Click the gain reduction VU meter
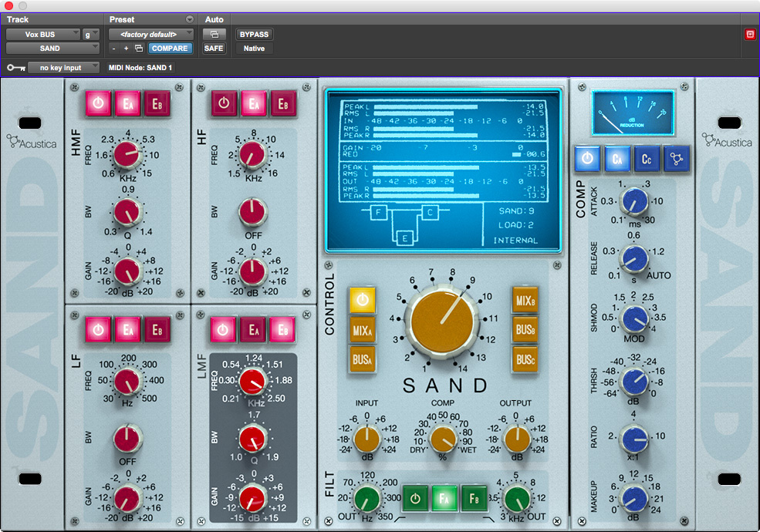This screenshot has width=760, height=532. [633, 113]
